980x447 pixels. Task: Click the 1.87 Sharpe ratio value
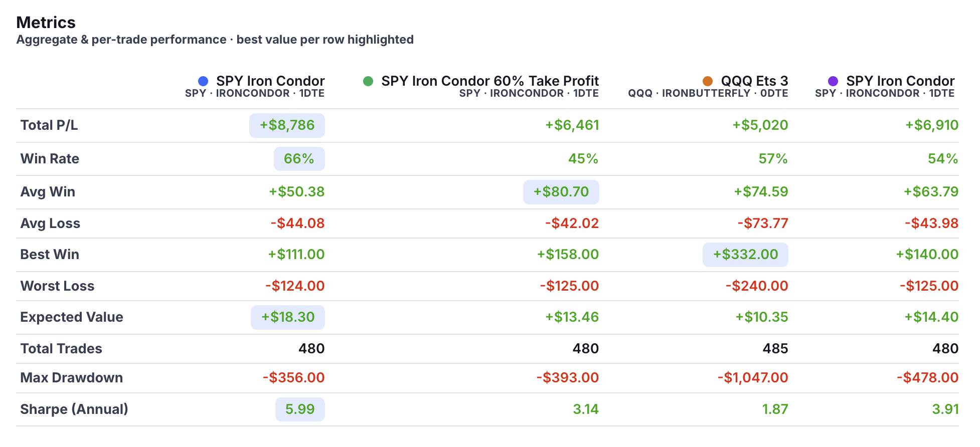[x=775, y=409]
